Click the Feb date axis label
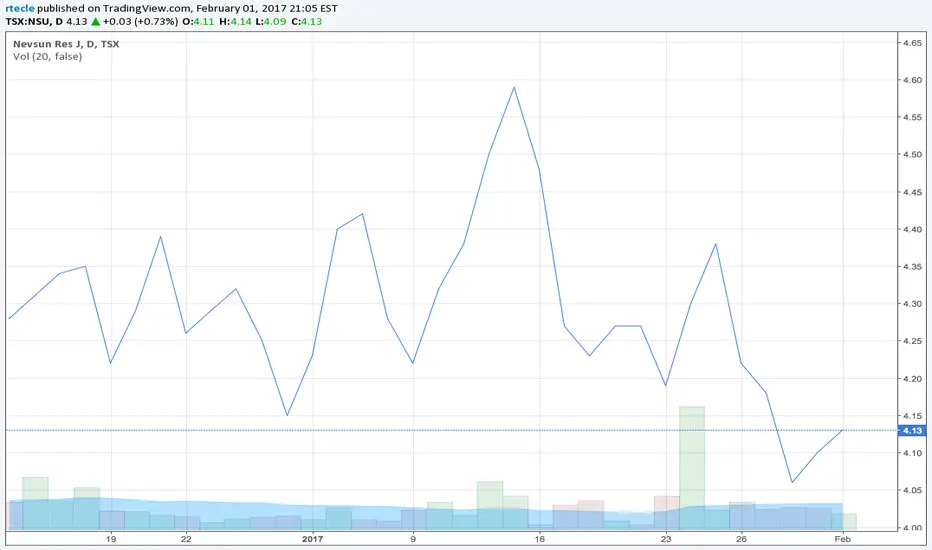 click(x=842, y=539)
